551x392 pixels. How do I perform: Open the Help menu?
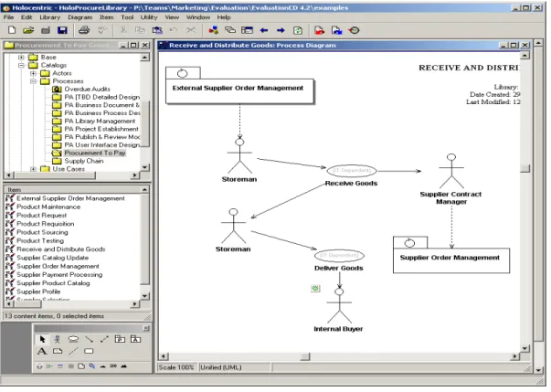pyautogui.click(x=224, y=17)
